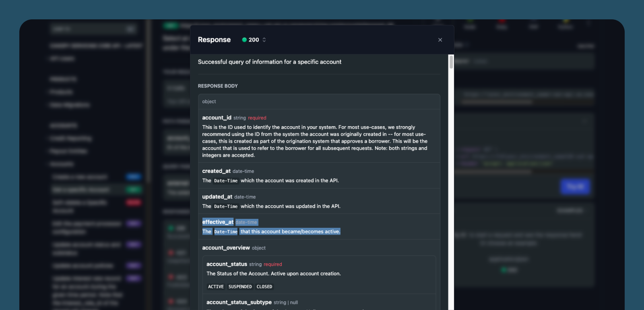Select the top-level object type label

[x=209, y=102]
